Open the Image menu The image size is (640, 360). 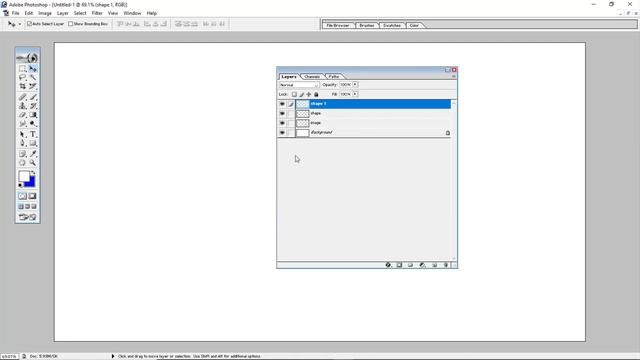coord(45,13)
